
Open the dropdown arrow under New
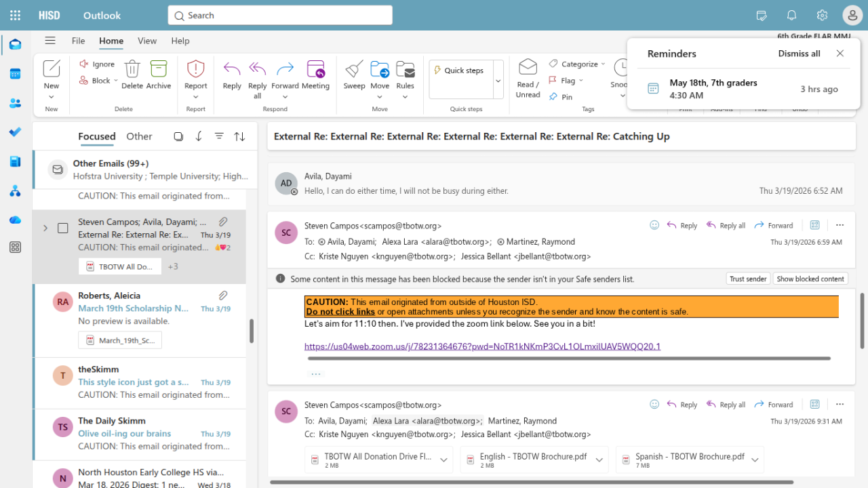[x=52, y=97]
